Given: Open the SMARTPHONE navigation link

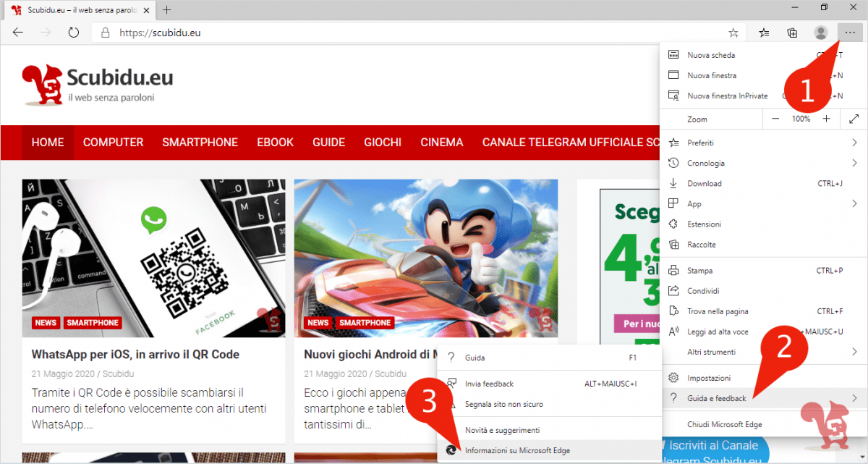Looking at the screenshot, I should [200, 143].
